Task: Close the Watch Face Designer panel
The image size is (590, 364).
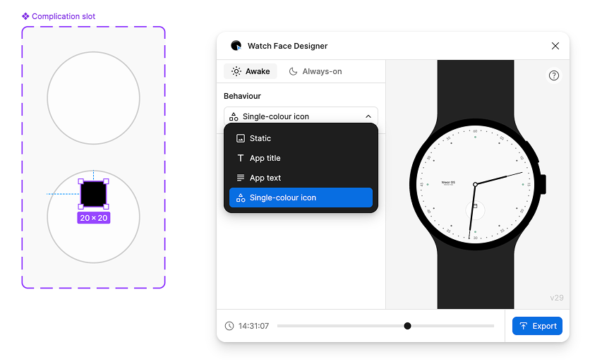Action: point(555,46)
